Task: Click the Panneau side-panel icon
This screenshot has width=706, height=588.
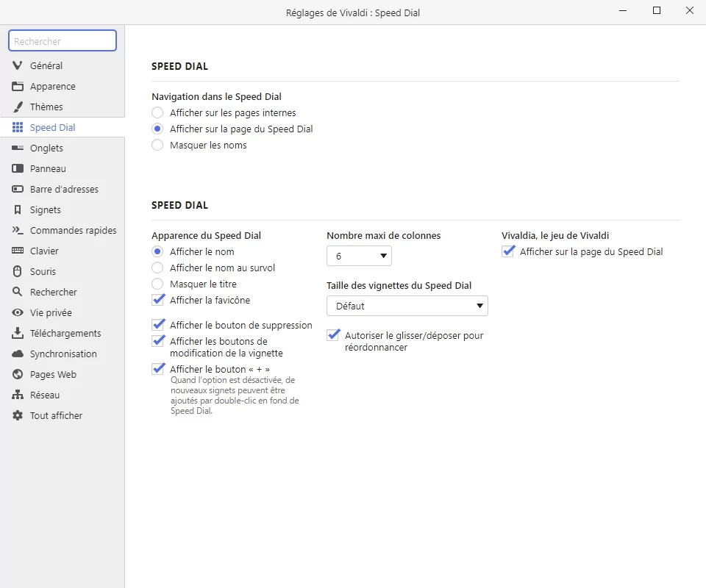Action: point(18,169)
